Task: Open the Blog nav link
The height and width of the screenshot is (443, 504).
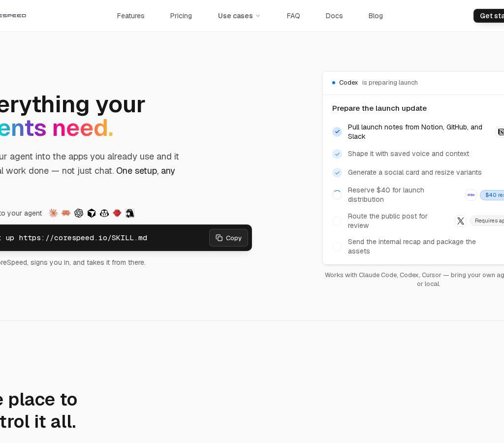Action: [x=376, y=16]
